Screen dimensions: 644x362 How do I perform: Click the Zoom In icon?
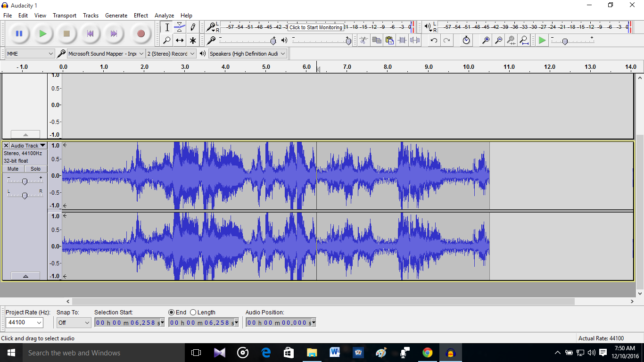(485, 41)
